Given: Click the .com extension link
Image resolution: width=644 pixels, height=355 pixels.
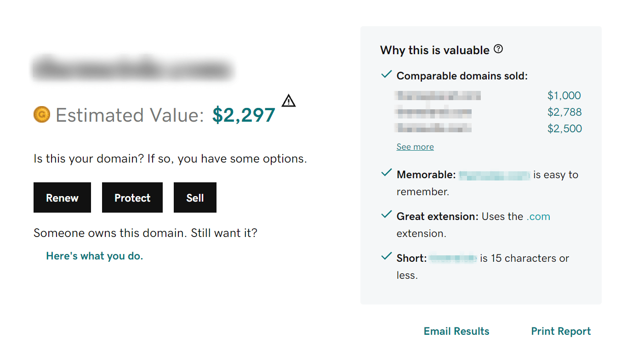Looking at the screenshot, I should pos(538,216).
